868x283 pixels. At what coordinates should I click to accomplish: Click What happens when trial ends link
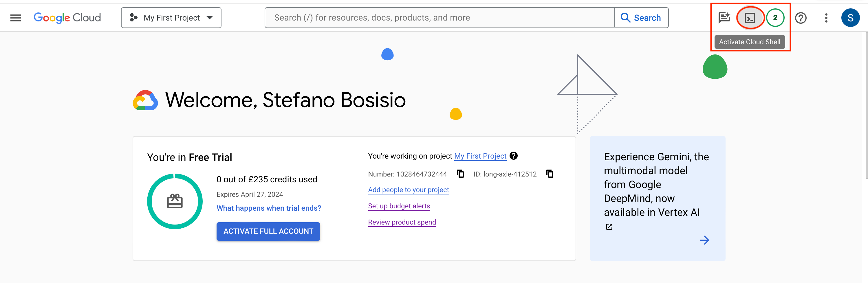pyautogui.click(x=269, y=208)
